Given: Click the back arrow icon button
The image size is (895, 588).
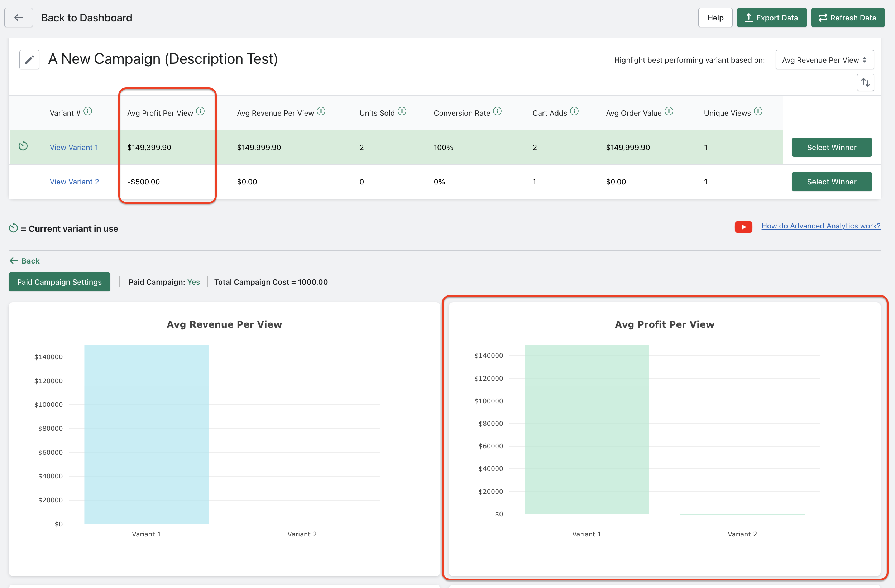Looking at the screenshot, I should click(x=18, y=18).
